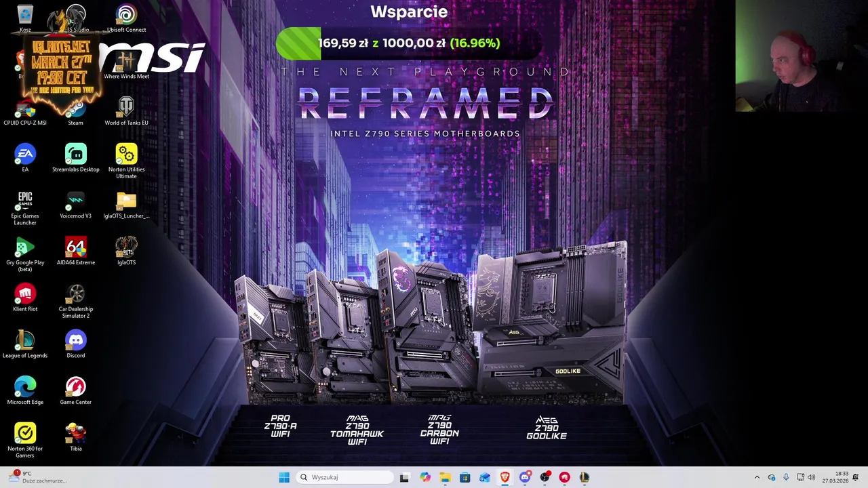Image resolution: width=868 pixels, height=488 pixels.
Task: Select the Streamlabs Desktop shortcut
Action: tap(75, 158)
